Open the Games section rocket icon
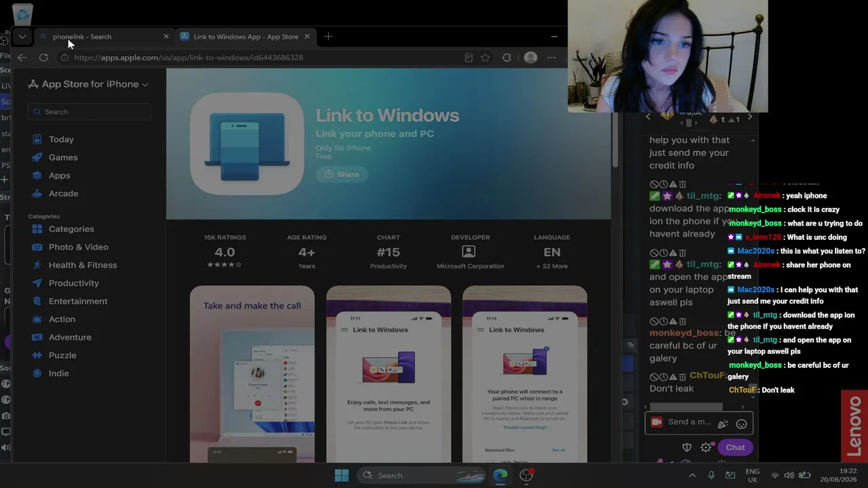 (x=37, y=157)
